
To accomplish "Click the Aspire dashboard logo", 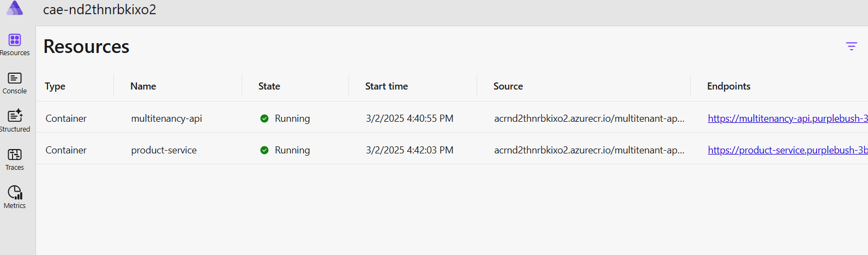I will 15,8.
